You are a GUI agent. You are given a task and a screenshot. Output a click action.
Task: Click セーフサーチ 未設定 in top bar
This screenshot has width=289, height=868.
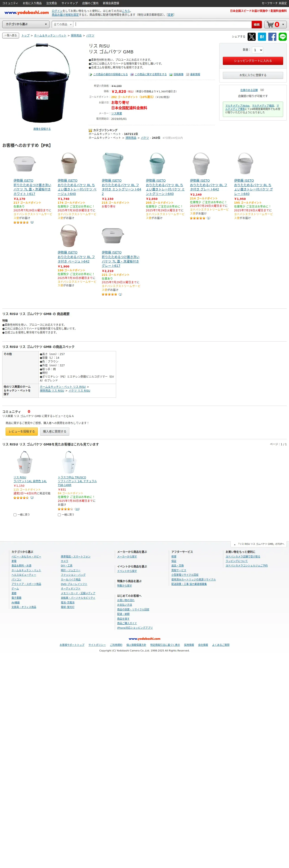tap(274, 3)
